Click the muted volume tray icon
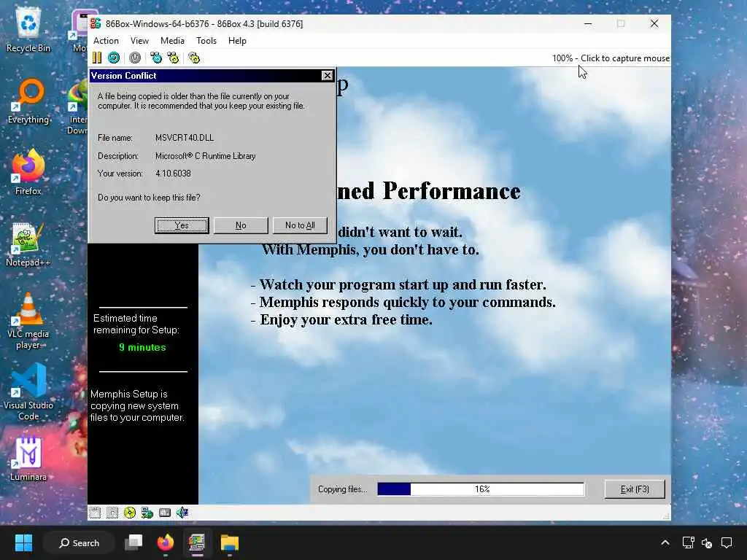This screenshot has height=560, width=747. click(707, 542)
